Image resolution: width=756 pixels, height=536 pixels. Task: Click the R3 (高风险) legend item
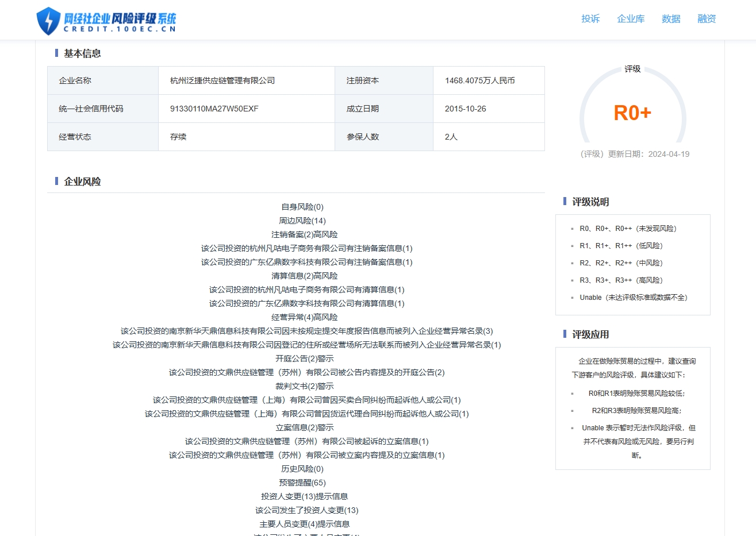[621, 280]
